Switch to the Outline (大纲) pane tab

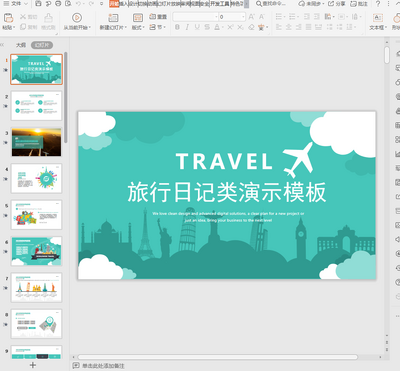tap(21, 45)
